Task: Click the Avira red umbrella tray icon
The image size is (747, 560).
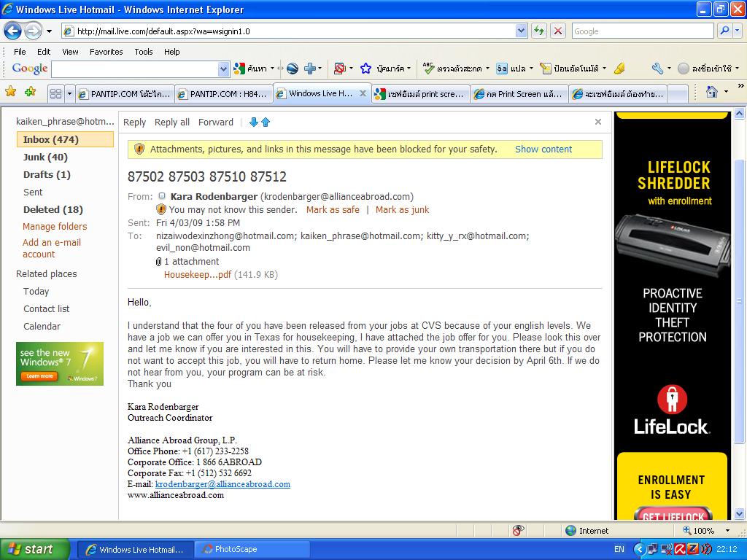Action: (680, 550)
